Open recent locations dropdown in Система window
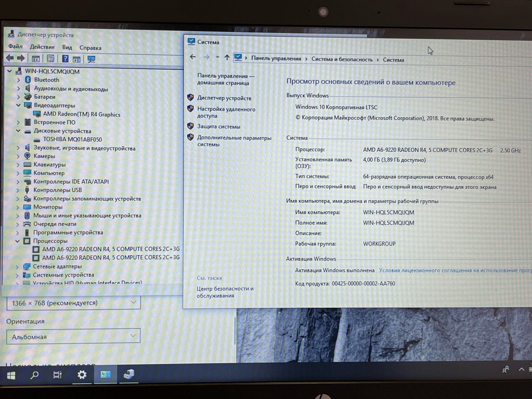 tap(217, 57)
